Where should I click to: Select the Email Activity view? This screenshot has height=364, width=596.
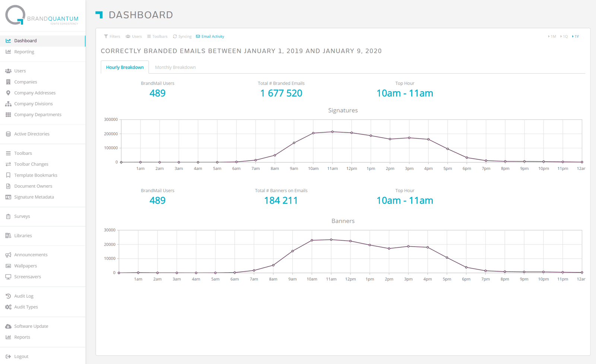tap(210, 37)
